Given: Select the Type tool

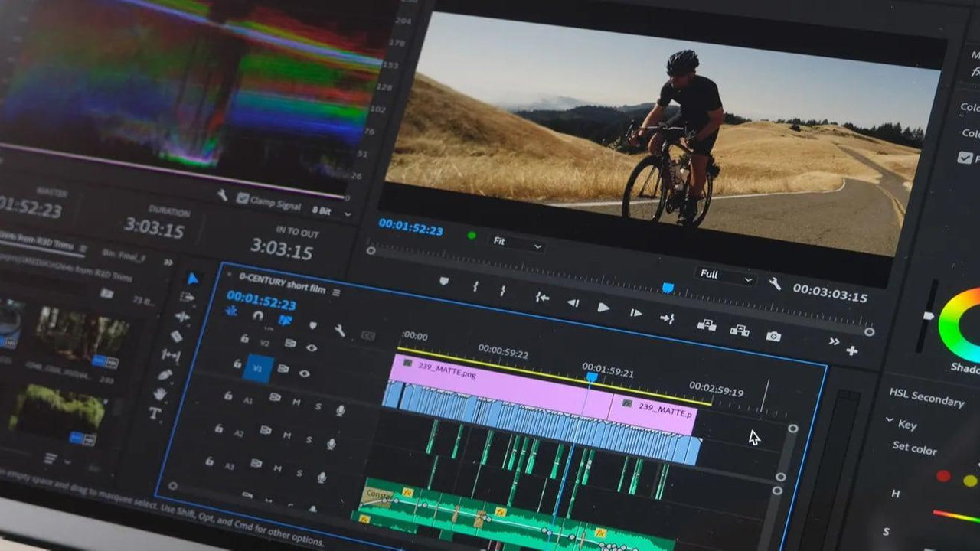Looking at the screenshot, I should click(x=155, y=413).
